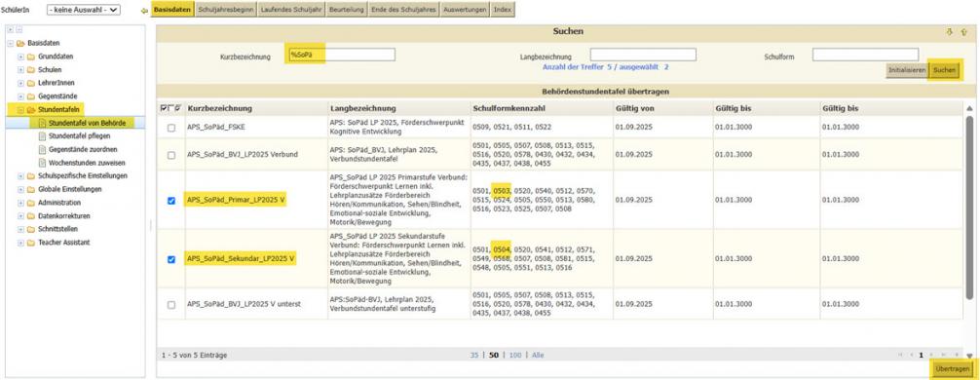Click the LehrerInnen folder icon
980x380 pixels.
pyautogui.click(x=30, y=83)
